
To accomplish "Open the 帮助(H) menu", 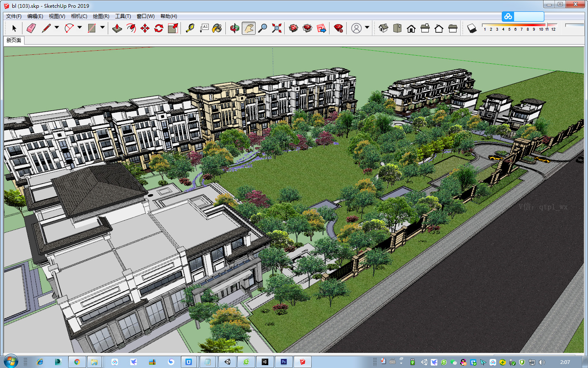I will click(169, 16).
